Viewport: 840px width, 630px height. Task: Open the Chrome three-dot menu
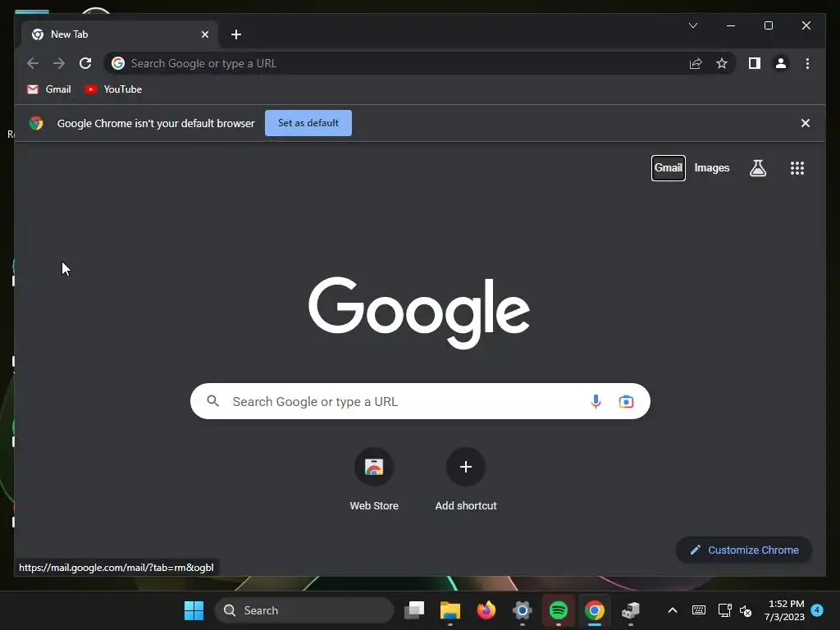[807, 63]
